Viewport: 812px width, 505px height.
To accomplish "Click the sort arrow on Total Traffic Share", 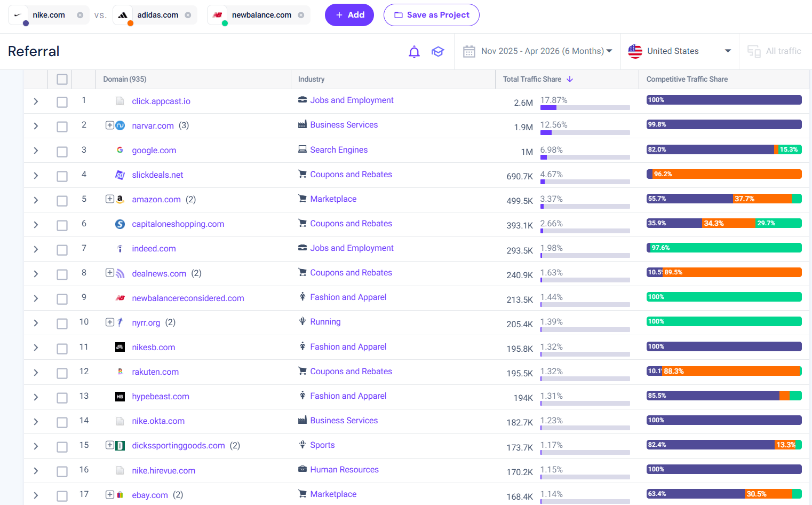I will point(570,79).
